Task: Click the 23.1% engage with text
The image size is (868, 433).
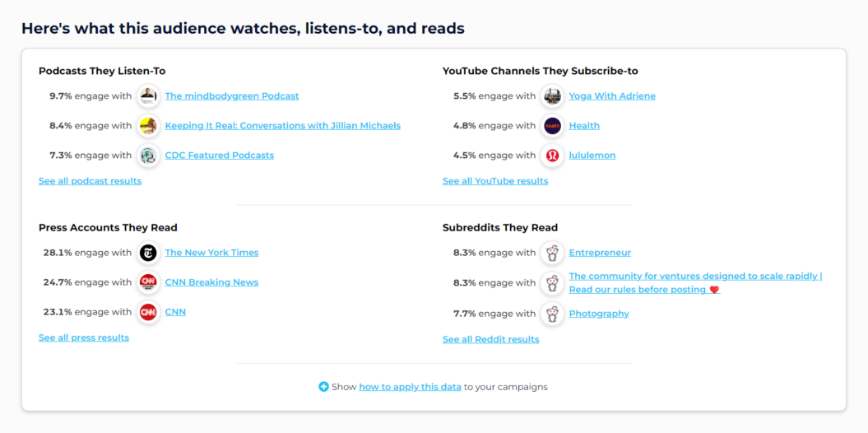Action: pyautogui.click(x=87, y=312)
